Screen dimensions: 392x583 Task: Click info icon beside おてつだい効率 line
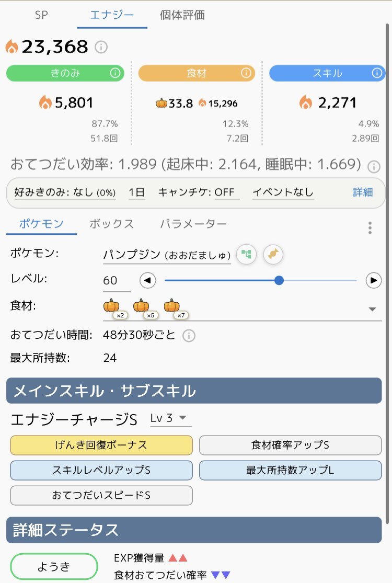(x=374, y=167)
